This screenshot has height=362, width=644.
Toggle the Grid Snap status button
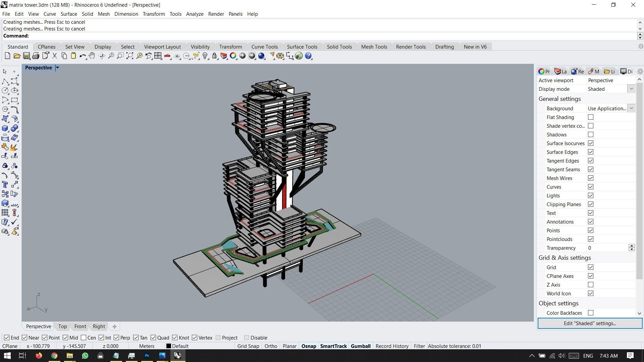(x=248, y=346)
